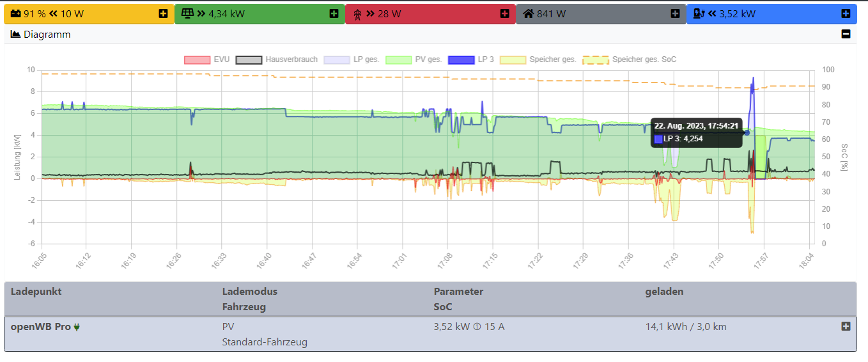Collapse the Diagramm panel
This screenshot has height=362, width=868.
point(846,35)
